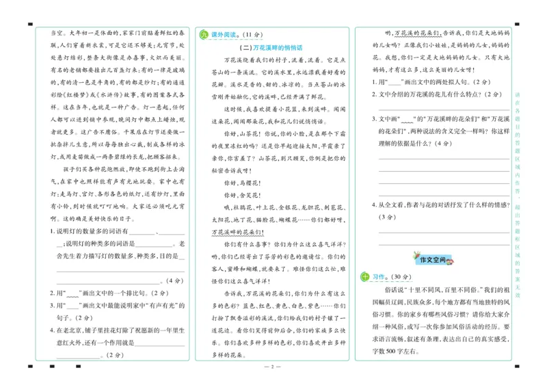Screen dimensions: 547x392
Task: Select the title (二)万花溪畔的悄悄话
Action: [271, 47]
